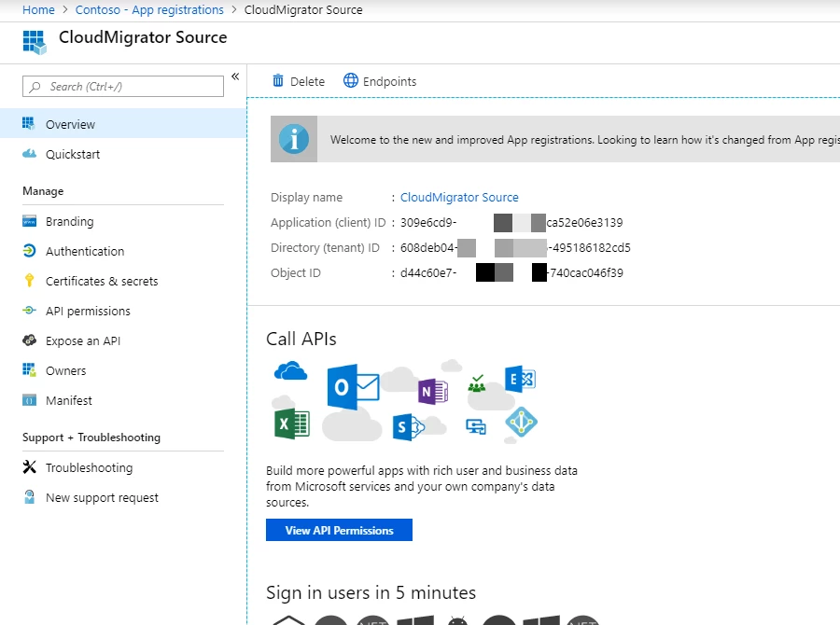
Task: Click the Authentication arrow icon
Action: click(x=30, y=251)
